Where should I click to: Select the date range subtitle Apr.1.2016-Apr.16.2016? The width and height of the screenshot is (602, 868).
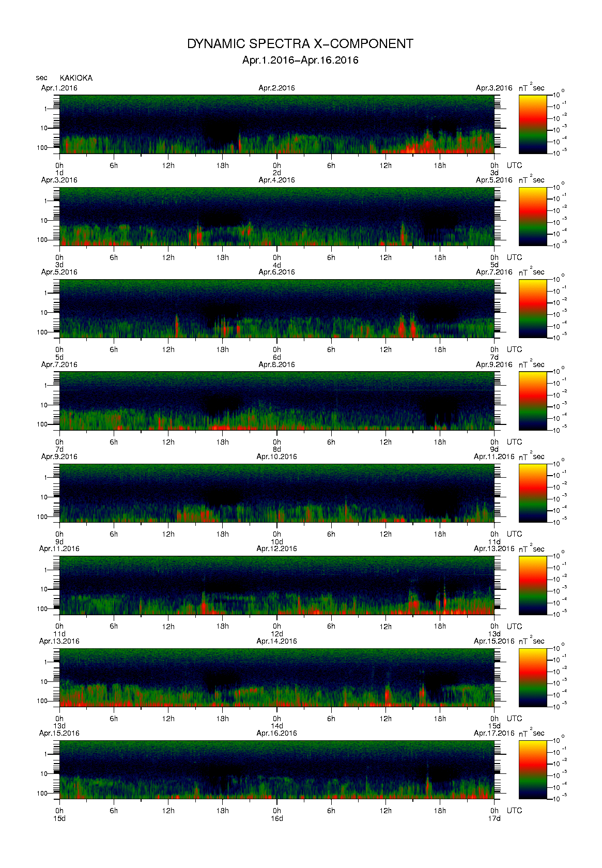point(300,60)
